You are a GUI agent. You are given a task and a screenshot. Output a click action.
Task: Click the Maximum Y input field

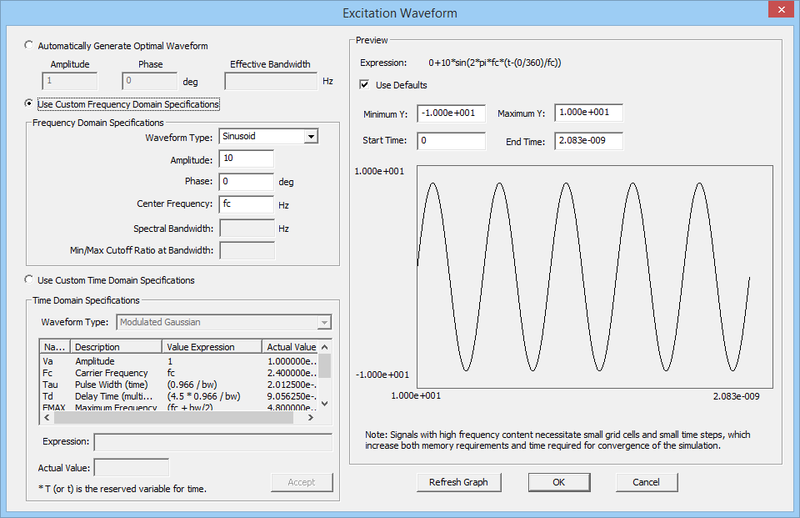coord(588,113)
